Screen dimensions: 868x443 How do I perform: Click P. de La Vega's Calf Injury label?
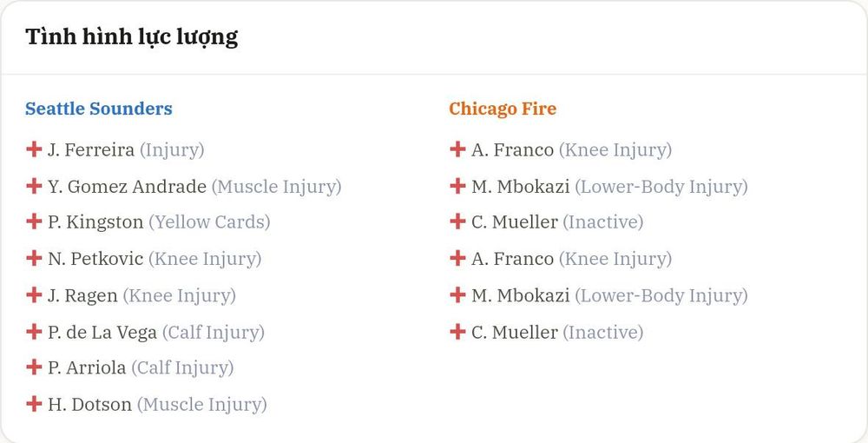click(x=214, y=332)
